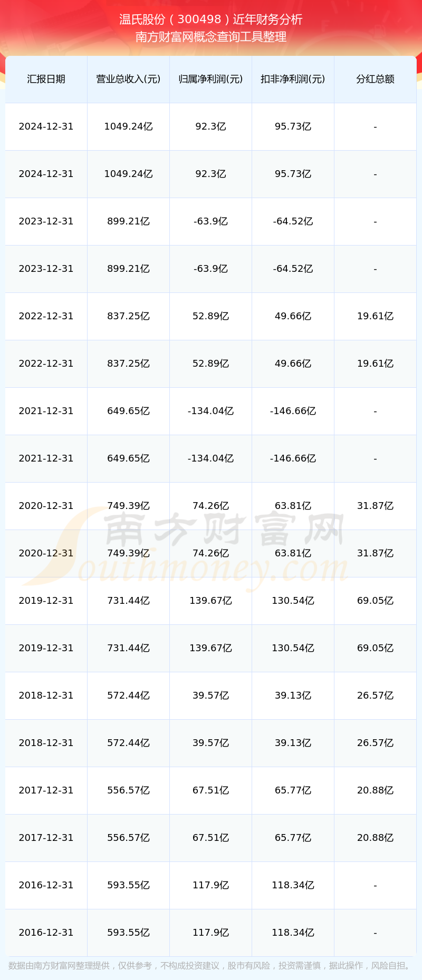
Task: Click the 归属净利润(元) column header
Action: tap(210, 79)
